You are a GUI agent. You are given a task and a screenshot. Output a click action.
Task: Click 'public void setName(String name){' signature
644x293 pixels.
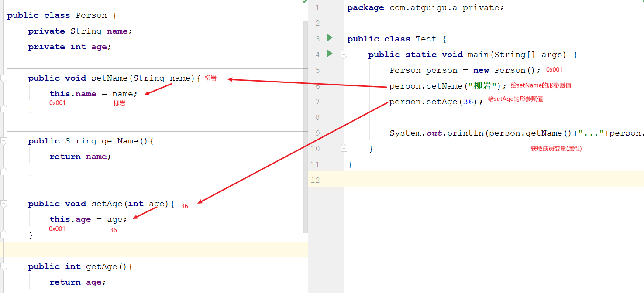[x=114, y=78]
